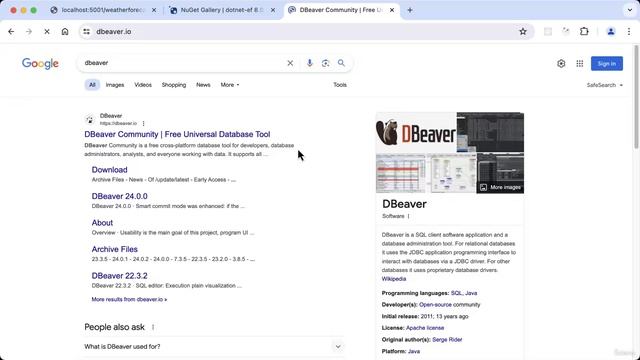Open the SafeSearch dropdown

(x=605, y=85)
